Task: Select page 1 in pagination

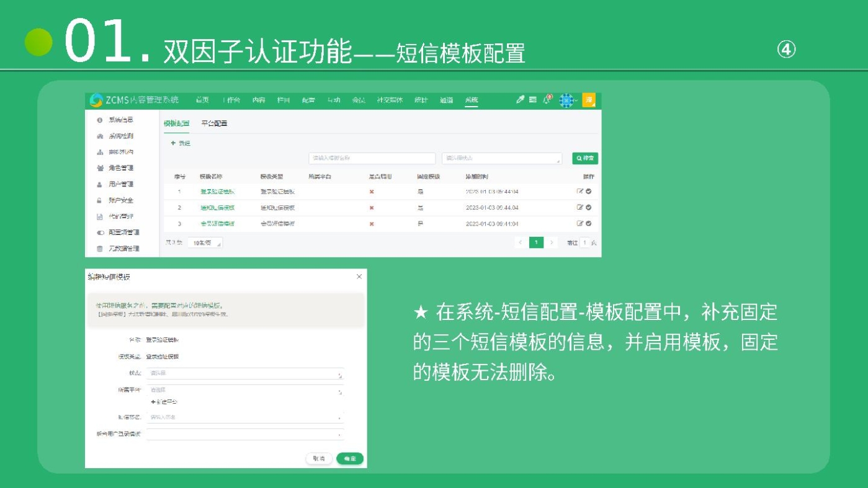Action: pos(537,242)
